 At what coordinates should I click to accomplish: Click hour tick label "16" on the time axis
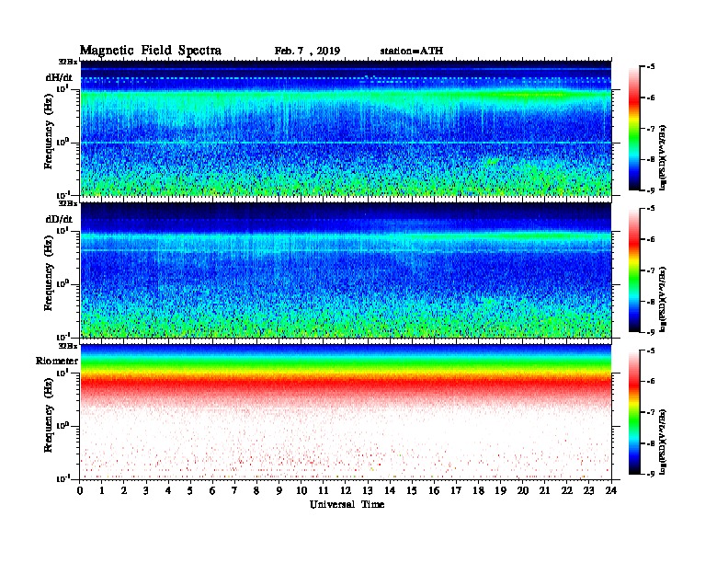tap(434, 491)
